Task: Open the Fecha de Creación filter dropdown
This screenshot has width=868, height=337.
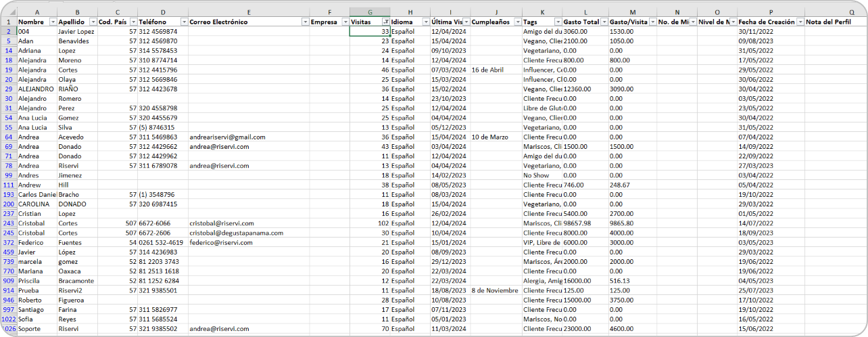Action: pos(800,22)
